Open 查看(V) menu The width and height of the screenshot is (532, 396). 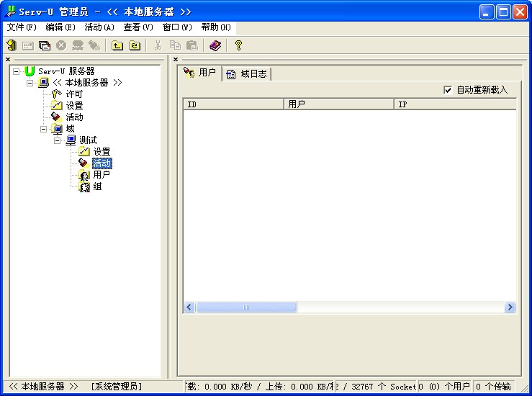coord(138,27)
